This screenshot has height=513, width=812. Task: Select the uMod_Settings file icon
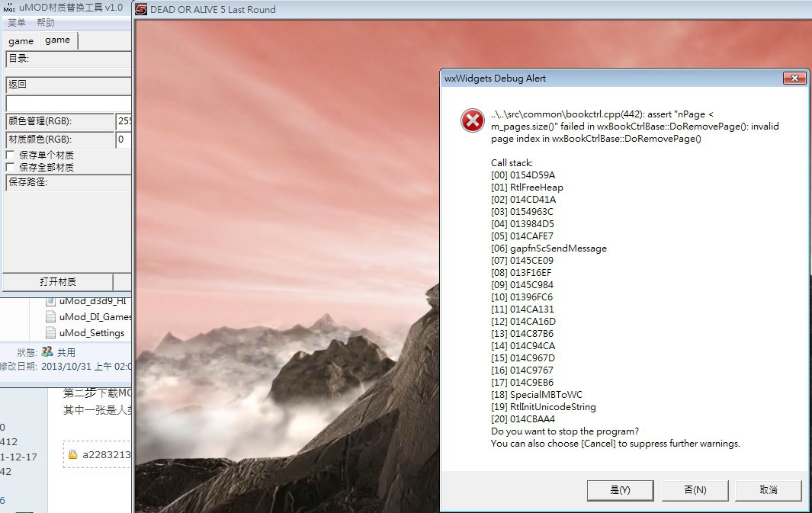tap(50, 332)
